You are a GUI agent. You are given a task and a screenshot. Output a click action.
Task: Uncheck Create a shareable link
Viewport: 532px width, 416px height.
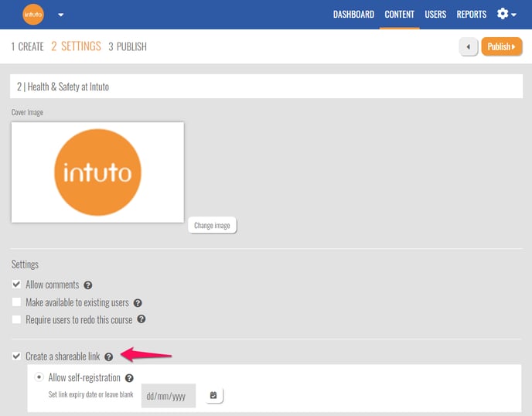[x=16, y=356]
